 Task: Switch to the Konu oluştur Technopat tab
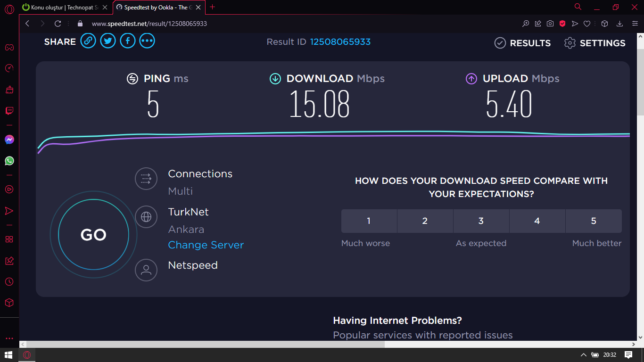coord(66,7)
